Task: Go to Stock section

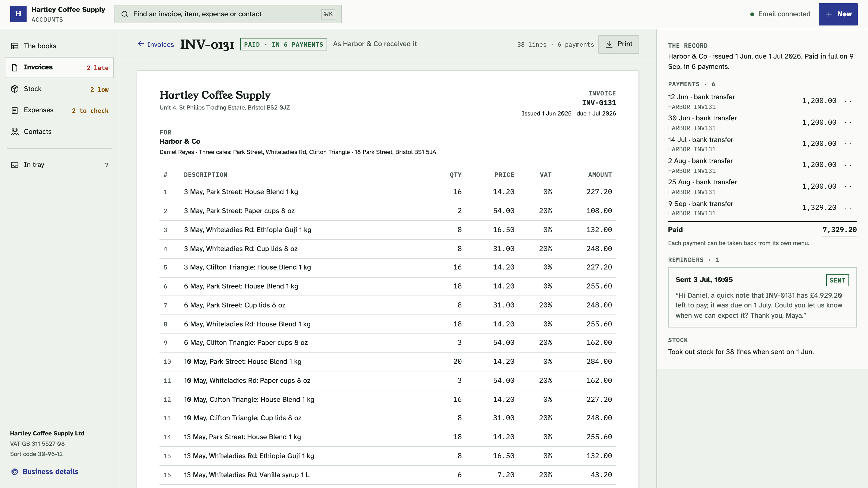Action: (x=59, y=89)
